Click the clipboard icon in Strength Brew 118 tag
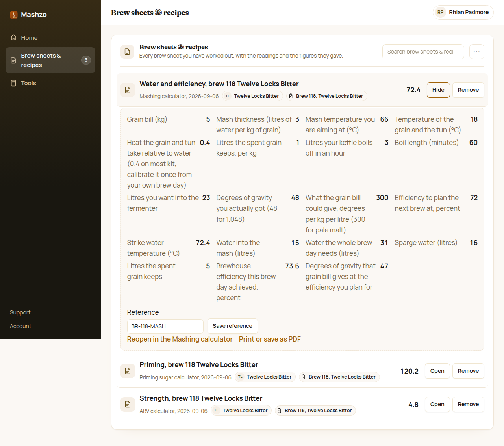 [x=280, y=411]
